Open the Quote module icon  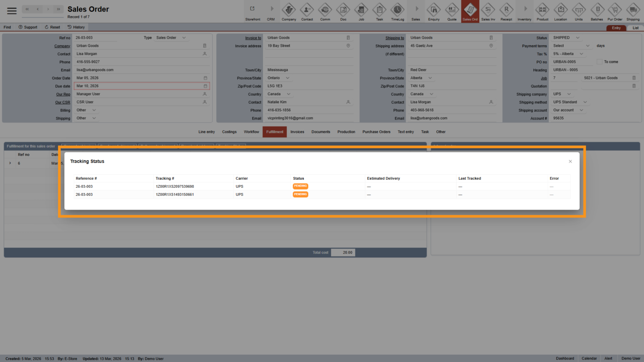452,11
